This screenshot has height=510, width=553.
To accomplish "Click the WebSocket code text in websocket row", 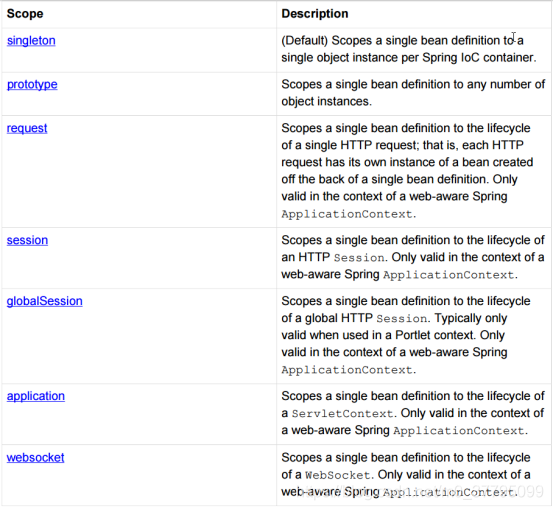I will (x=338, y=475).
